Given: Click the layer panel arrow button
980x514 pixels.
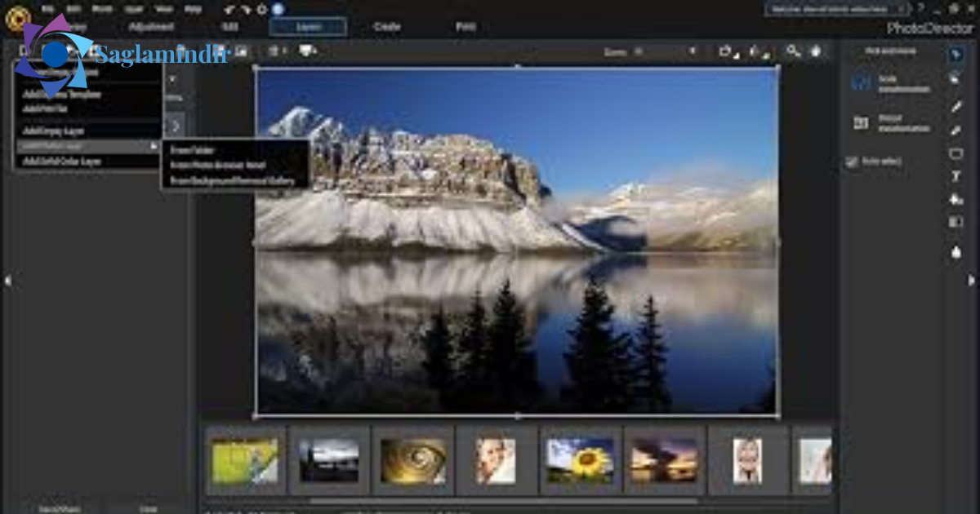Looking at the screenshot, I should (175, 126).
